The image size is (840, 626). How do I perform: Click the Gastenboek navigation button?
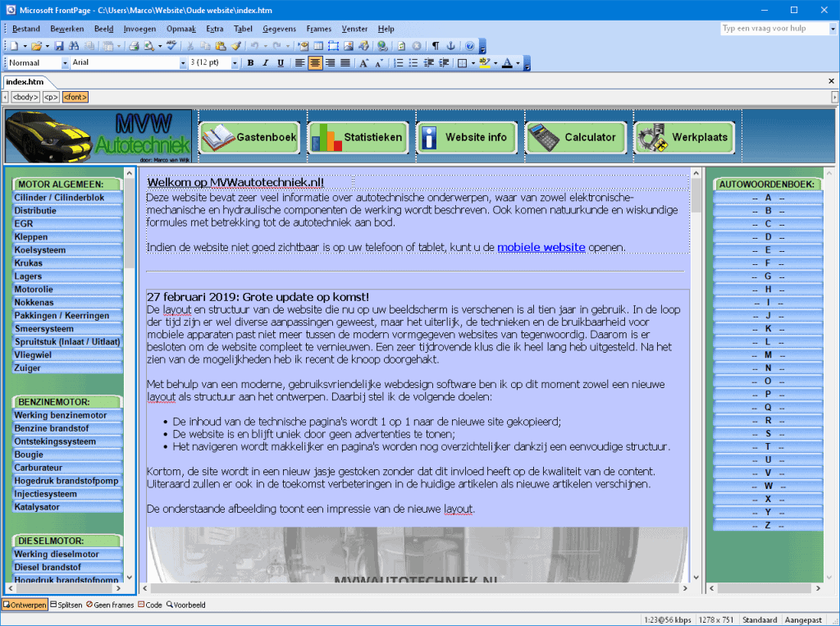tap(249, 137)
